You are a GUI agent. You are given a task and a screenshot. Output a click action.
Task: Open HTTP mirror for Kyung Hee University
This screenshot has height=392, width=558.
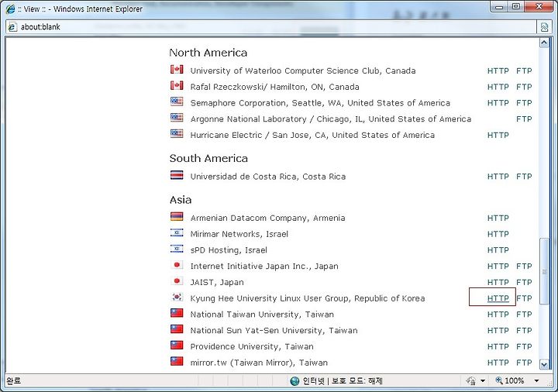pyautogui.click(x=498, y=298)
